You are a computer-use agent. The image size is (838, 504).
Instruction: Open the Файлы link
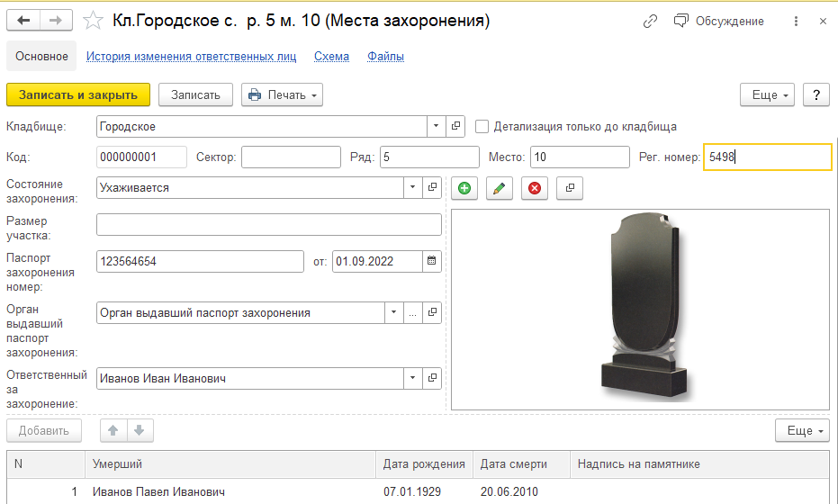coord(385,56)
